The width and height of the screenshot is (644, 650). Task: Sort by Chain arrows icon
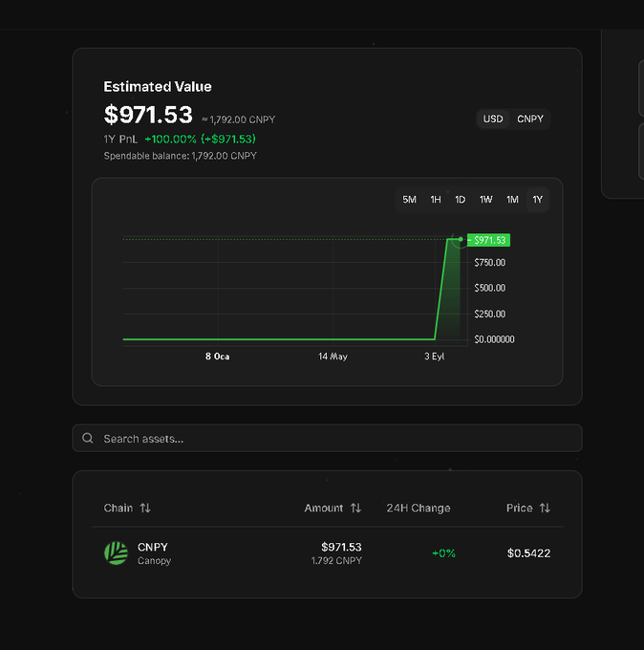[145, 508]
